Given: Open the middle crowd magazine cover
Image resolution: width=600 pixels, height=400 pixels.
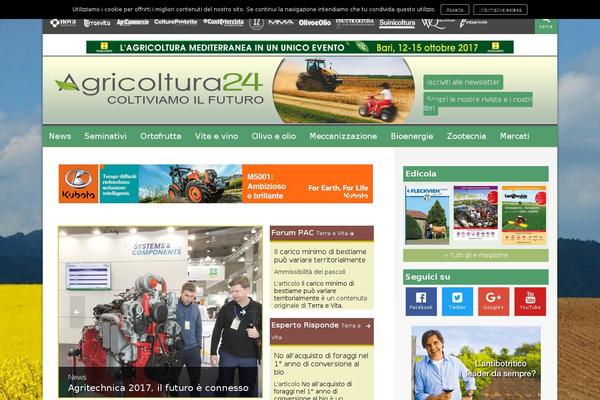Looking at the screenshot, I should coord(476,213).
